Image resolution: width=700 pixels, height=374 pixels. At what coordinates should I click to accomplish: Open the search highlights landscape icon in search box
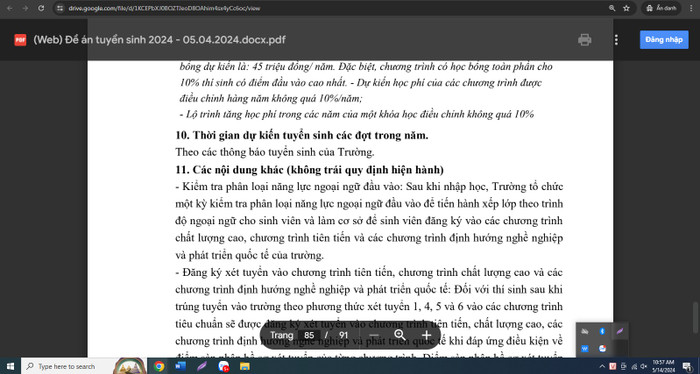coord(129,366)
